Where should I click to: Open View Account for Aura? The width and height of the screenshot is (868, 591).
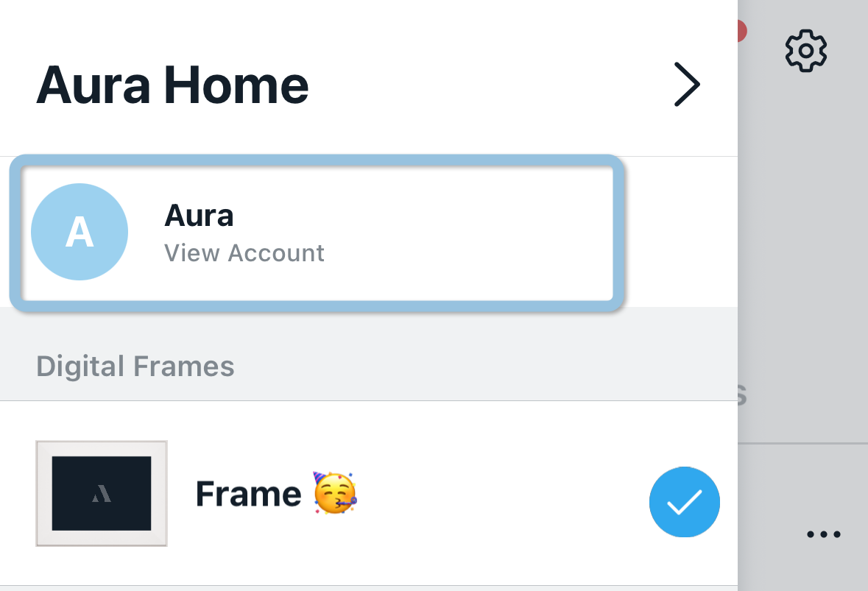[x=244, y=252]
